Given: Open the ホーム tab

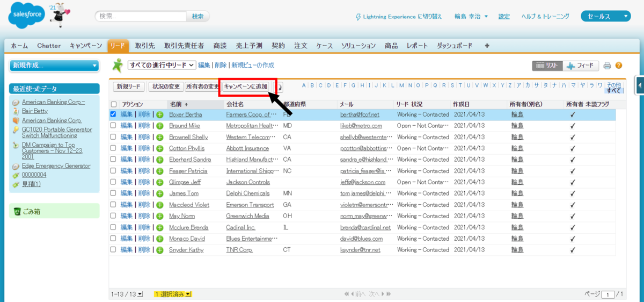Looking at the screenshot, I should coord(20,46).
